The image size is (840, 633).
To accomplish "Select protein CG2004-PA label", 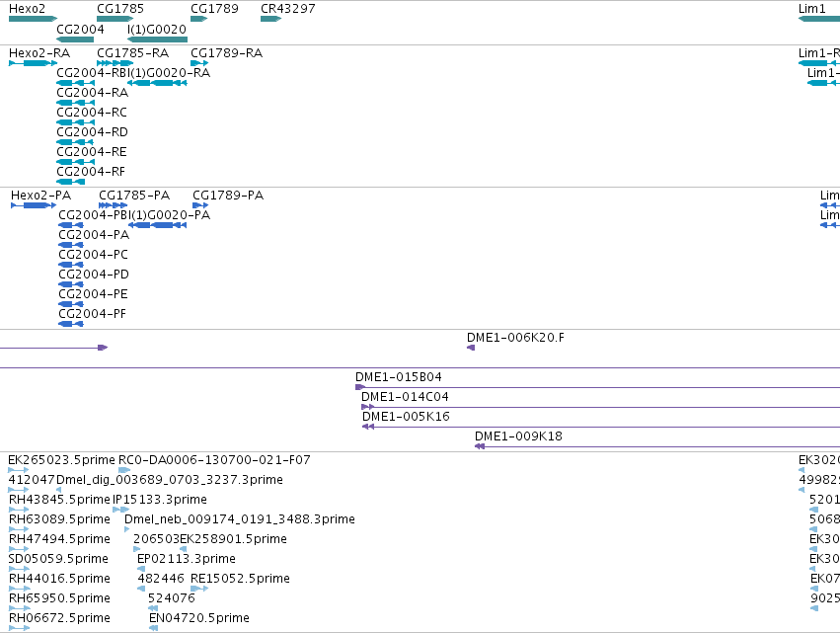I will click(94, 235).
